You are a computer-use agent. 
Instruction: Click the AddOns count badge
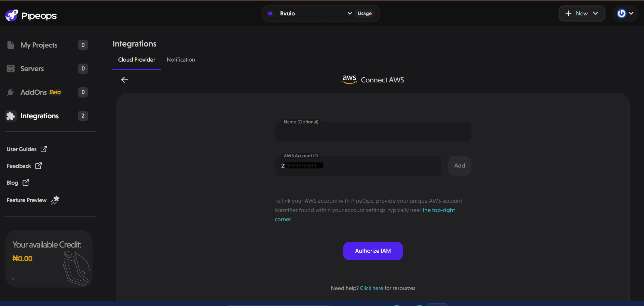[83, 92]
